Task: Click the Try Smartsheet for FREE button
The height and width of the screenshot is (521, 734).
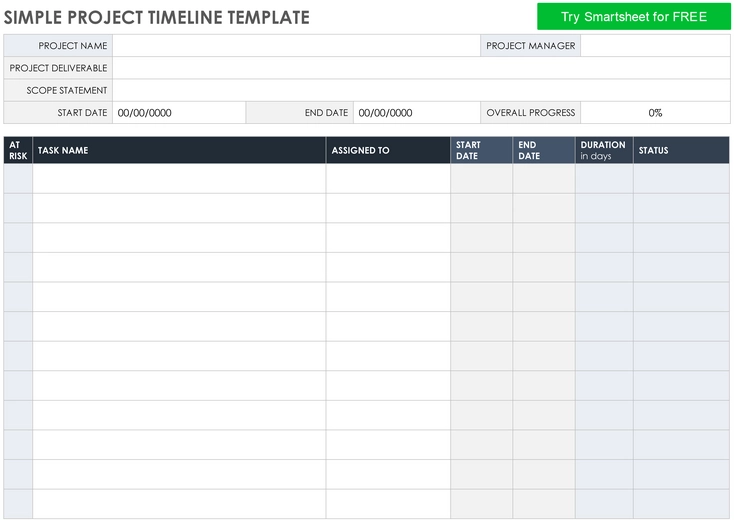Action: click(x=633, y=17)
